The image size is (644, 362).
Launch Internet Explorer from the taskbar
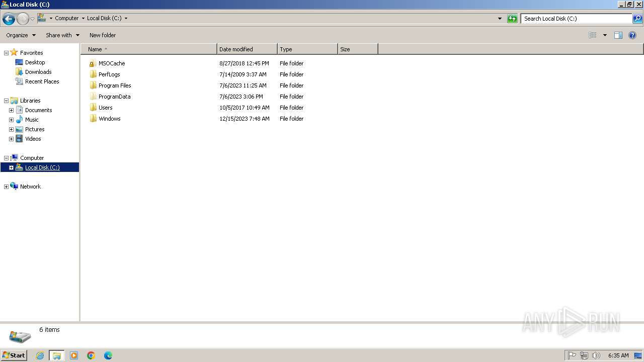click(x=40, y=355)
